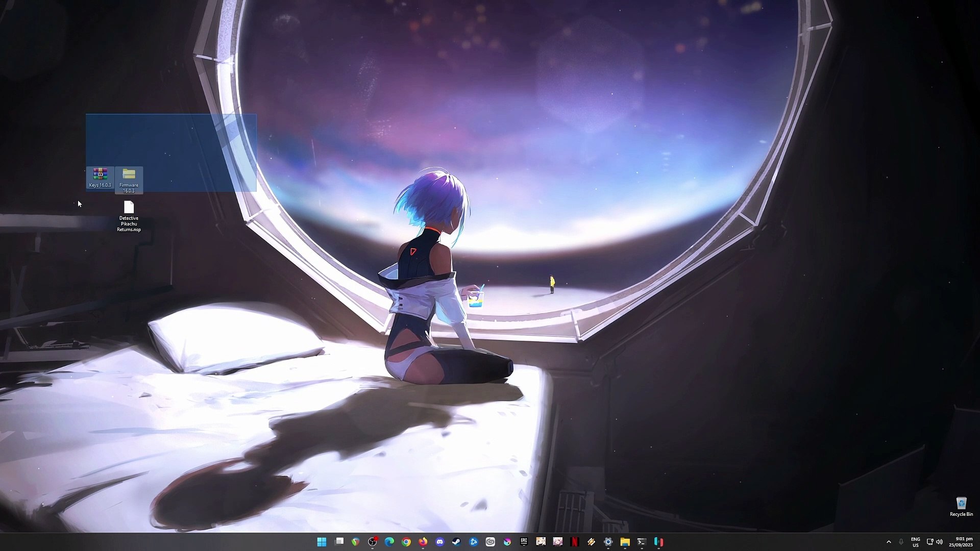Launch Steam from the taskbar
This screenshot has height=551, width=980.
point(457,542)
